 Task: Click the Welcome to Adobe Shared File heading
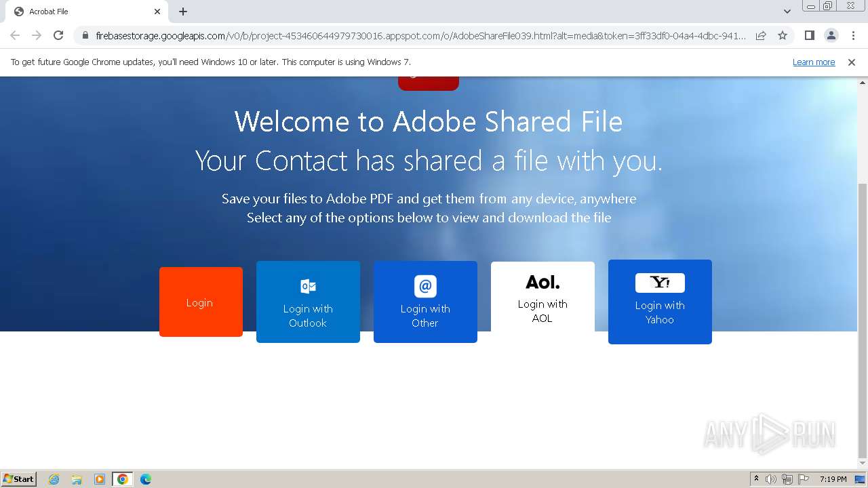[x=429, y=122]
